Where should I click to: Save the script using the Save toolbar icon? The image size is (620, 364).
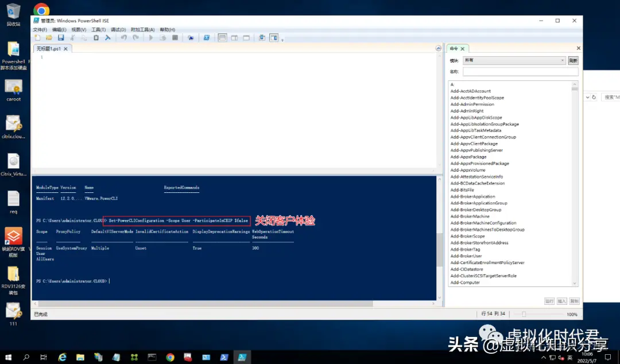click(x=62, y=37)
